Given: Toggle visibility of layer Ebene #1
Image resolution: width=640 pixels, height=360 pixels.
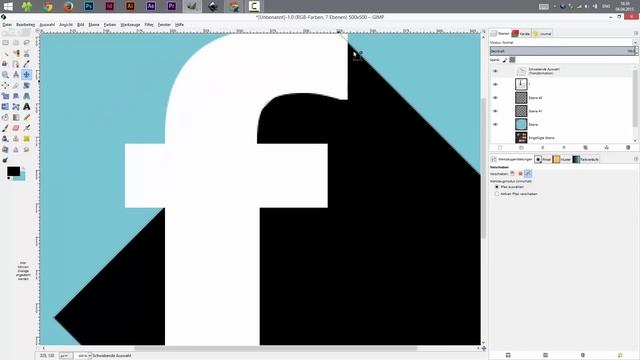Looking at the screenshot, I should [x=495, y=111].
